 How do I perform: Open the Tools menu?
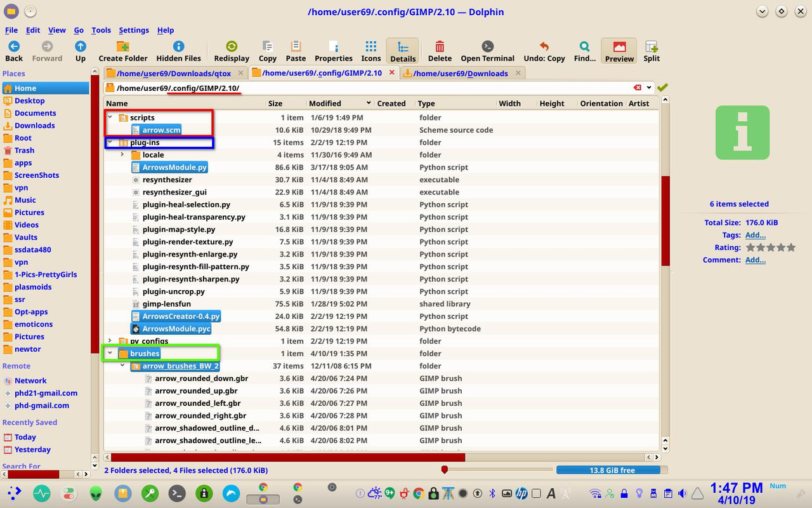coord(101,30)
